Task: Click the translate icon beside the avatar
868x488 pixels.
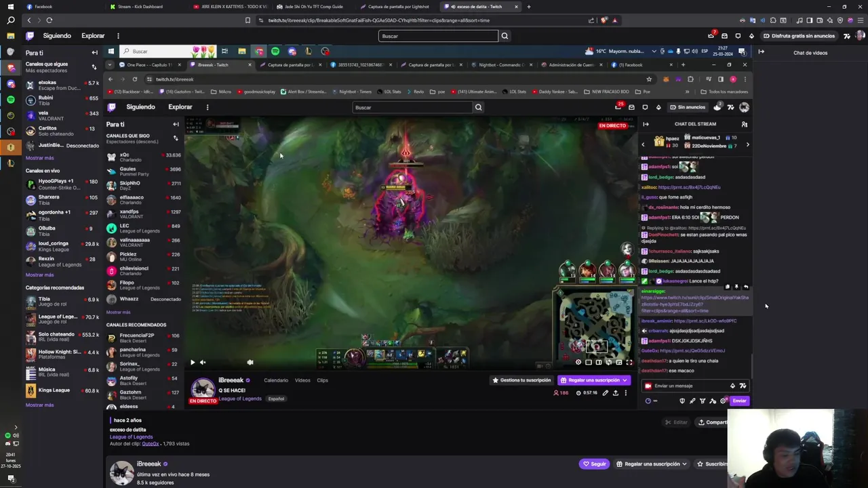Action: click(x=847, y=36)
